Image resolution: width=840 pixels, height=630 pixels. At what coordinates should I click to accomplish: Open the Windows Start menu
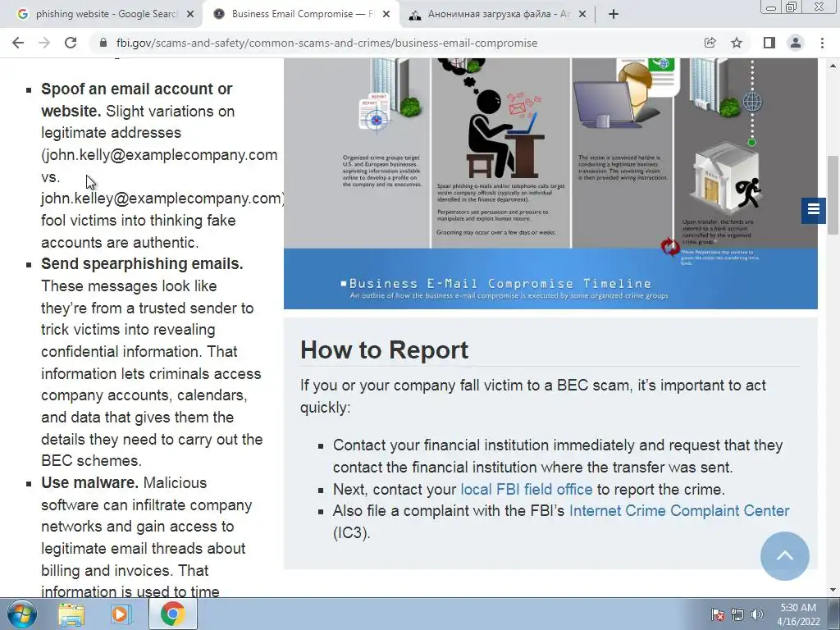pos(21,614)
